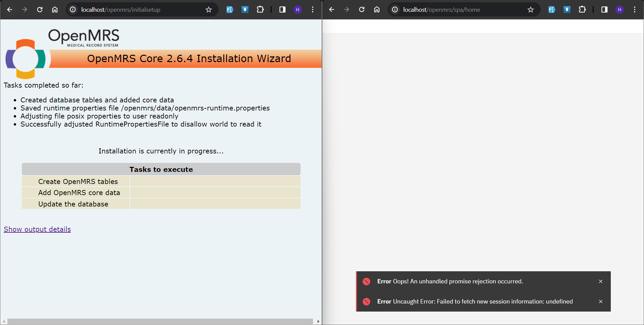The width and height of the screenshot is (644, 325).
Task: Click the blue download extension icon on right
Action: point(567,9)
